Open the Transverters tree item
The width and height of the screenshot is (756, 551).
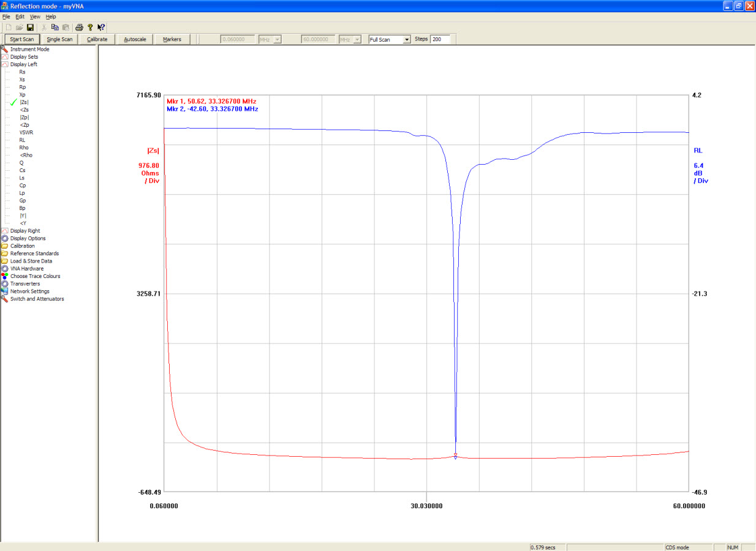point(25,283)
